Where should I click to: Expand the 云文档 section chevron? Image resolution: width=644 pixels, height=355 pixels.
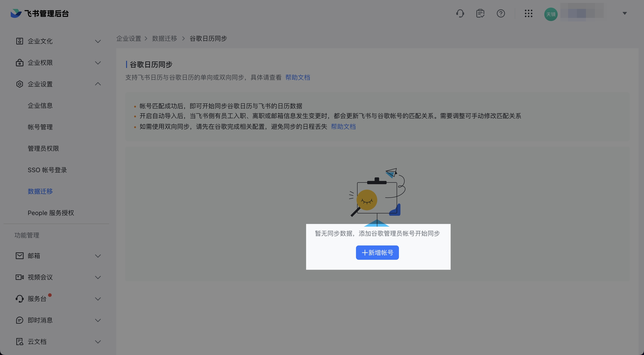tap(98, 342)
